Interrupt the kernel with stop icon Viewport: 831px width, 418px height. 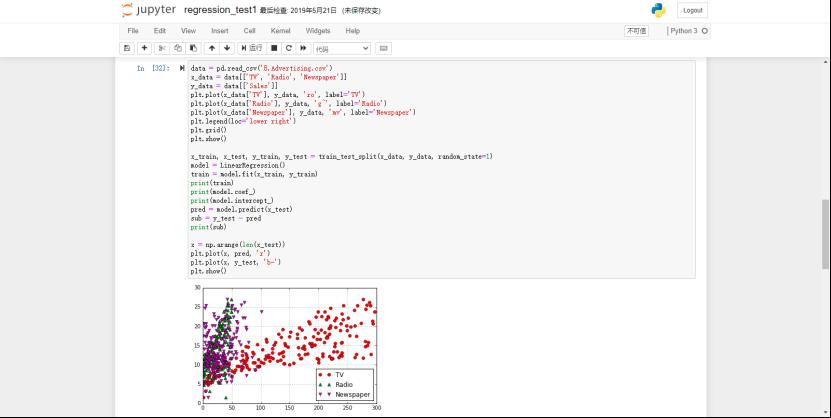[x=274, y=48]
